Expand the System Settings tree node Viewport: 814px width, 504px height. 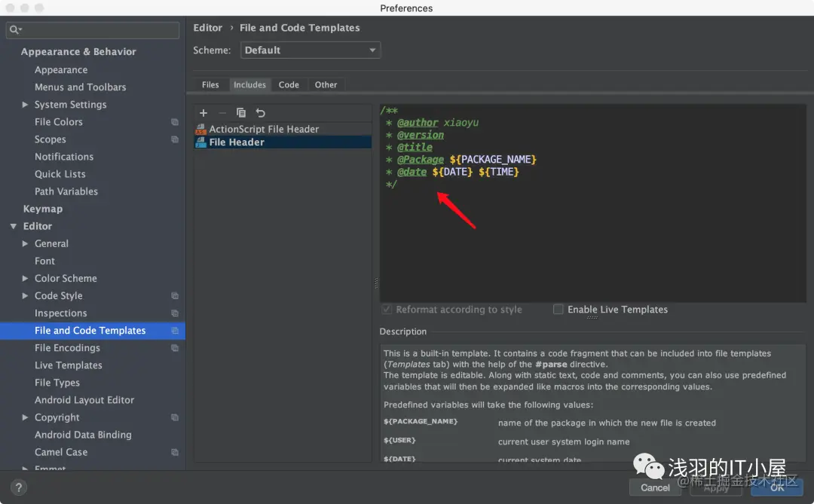click(25, 104)
